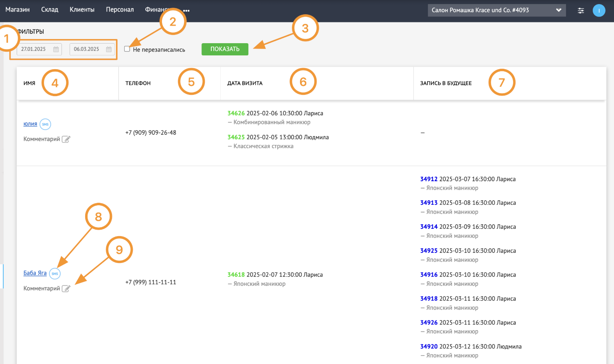
Task: Open the Магазин menu
Action: (18, 9)
